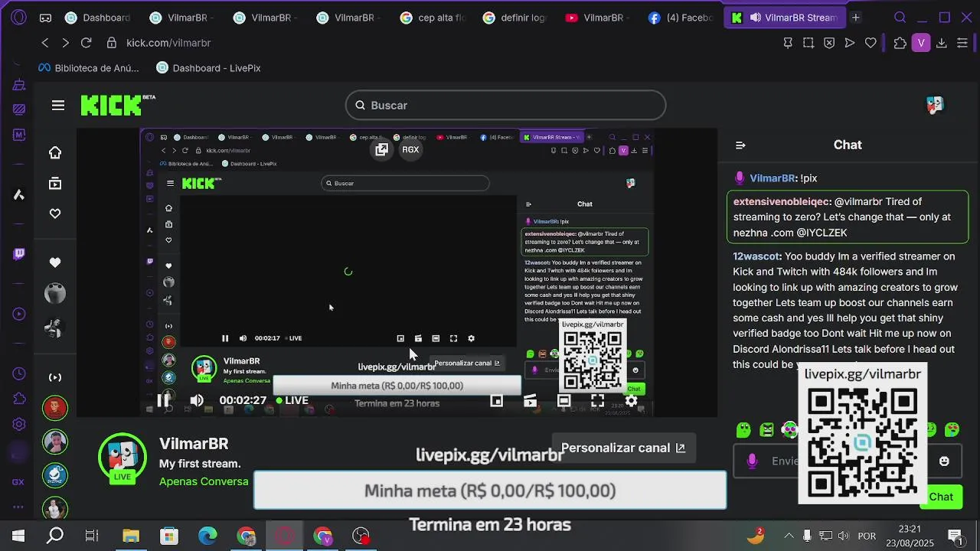The height and width of the screenshot is (551, 980).
Task: Open Easy Setup sliders icon
Action: tap(962, 43)
